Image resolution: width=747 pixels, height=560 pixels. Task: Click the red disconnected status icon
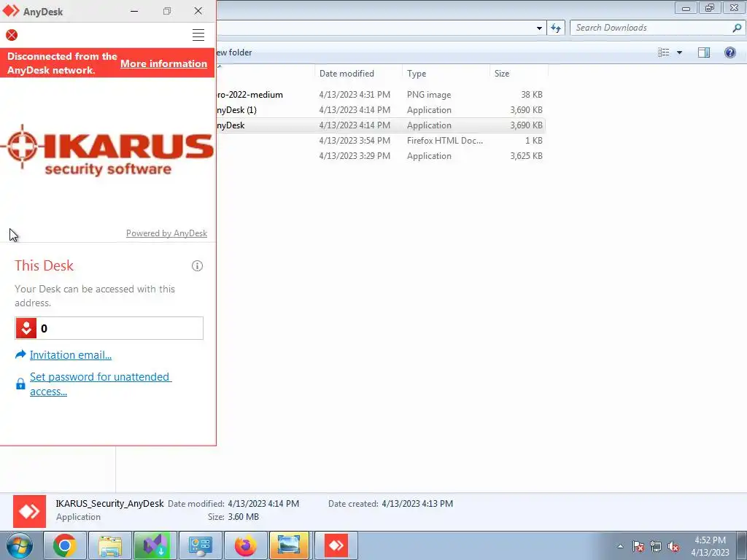click(12, 35)
